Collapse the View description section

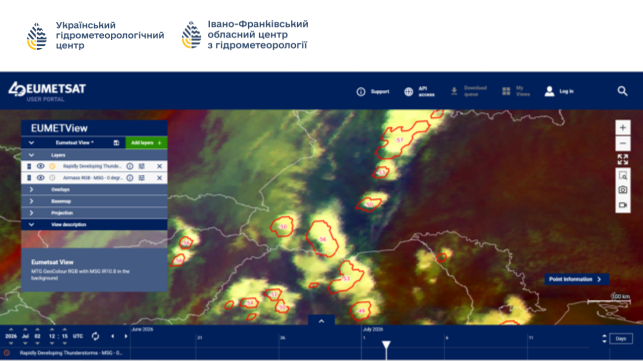(94, 224)
